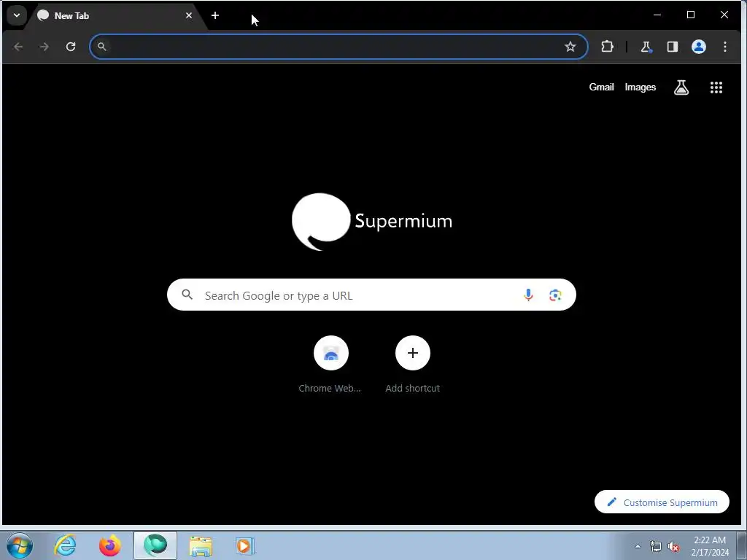Viewport: 747px width, 560px height.
Task: Open a new tab with plus button
Action: 215,16
